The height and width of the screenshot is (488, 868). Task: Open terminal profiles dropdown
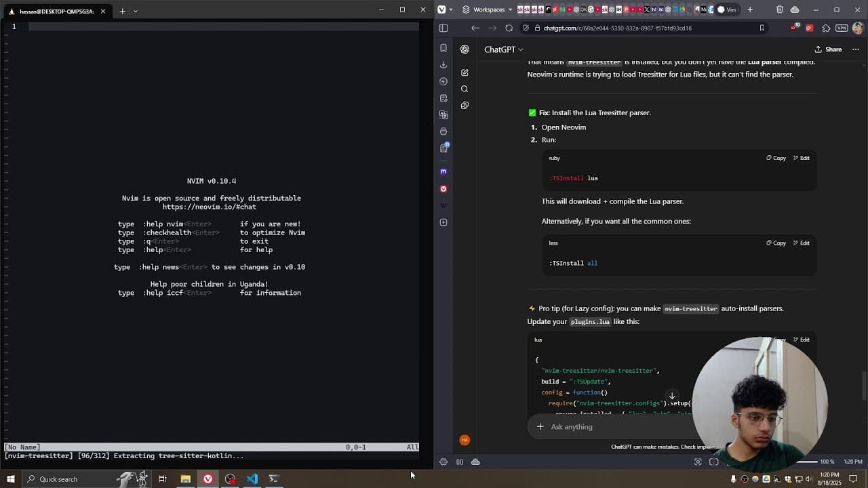click(136, 11)
